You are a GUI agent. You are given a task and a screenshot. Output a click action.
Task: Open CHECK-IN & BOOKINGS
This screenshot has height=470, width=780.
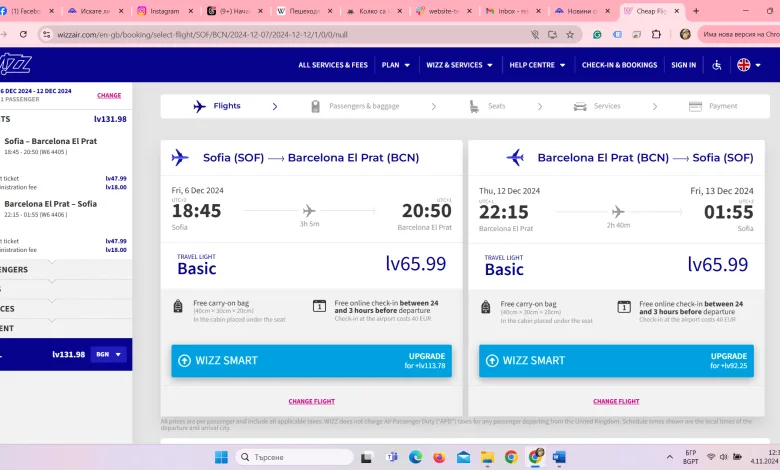pos(619,65)
